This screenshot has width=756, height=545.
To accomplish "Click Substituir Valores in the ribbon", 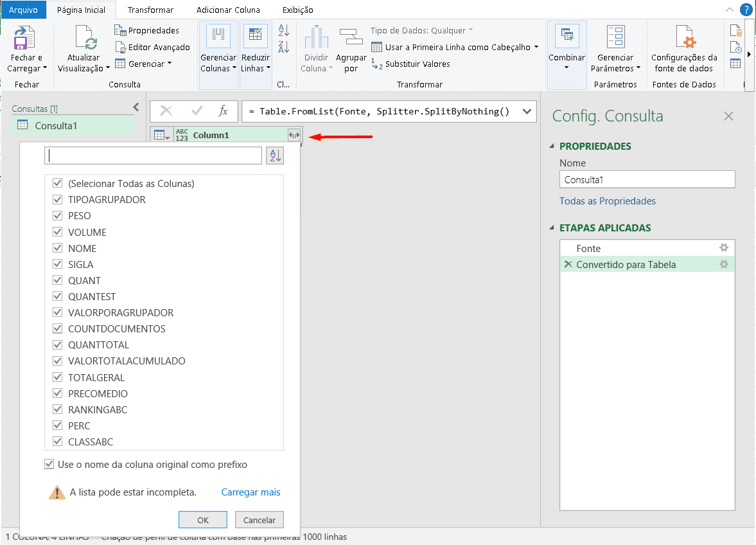I will coord(411,64).
